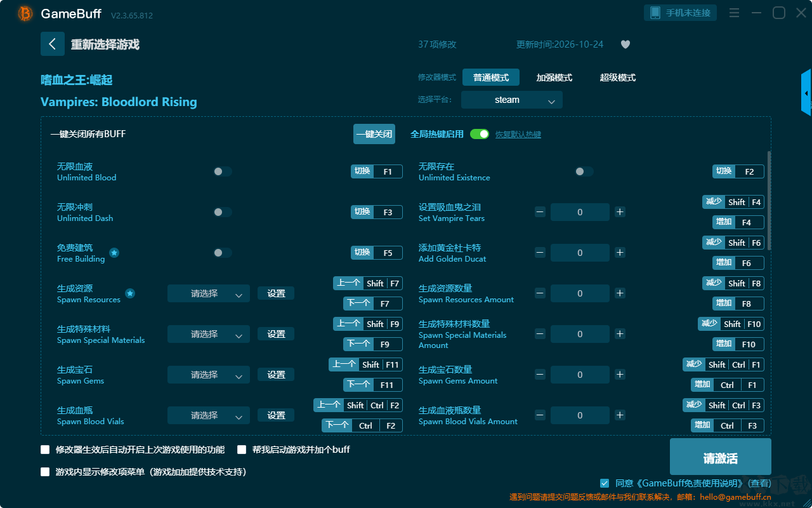Click the Set Vampire Tears value field

coord(580,212)
